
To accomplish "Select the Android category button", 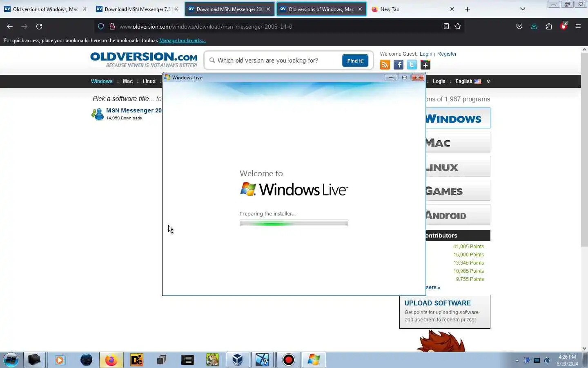I will [458, 215].
